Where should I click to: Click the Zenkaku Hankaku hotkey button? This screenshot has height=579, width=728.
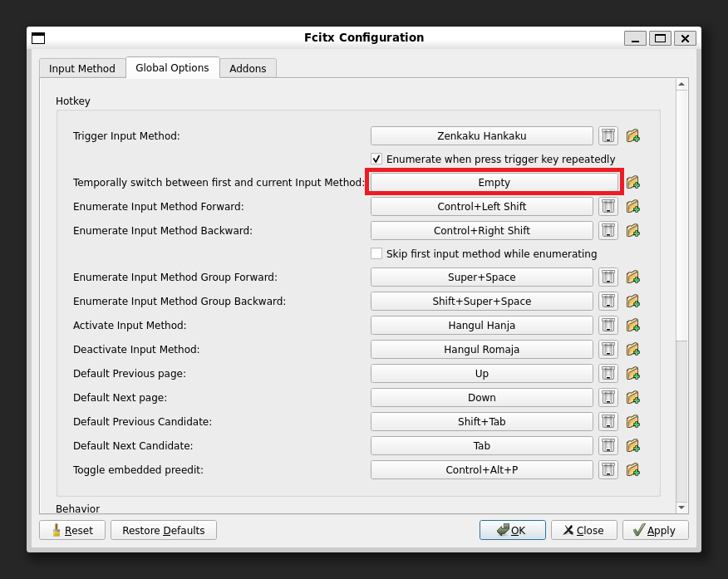pos(482,136)
